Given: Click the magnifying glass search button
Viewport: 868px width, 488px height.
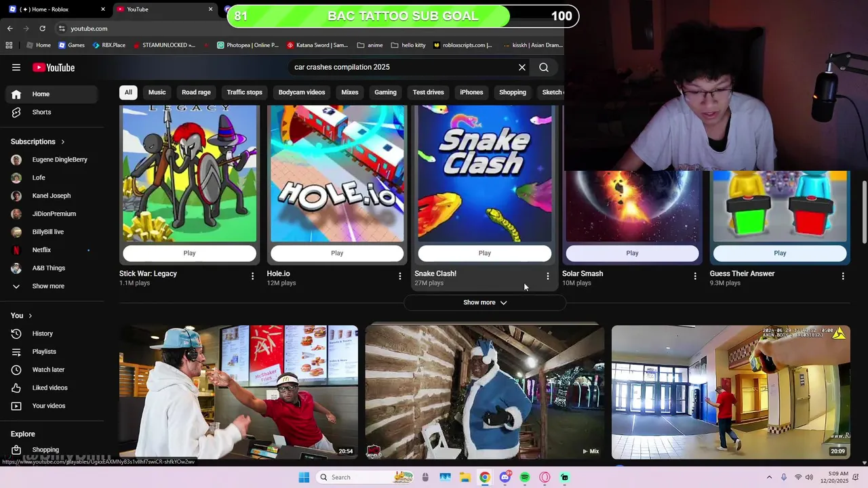Looking at the screenshot, I should (544, 67).
